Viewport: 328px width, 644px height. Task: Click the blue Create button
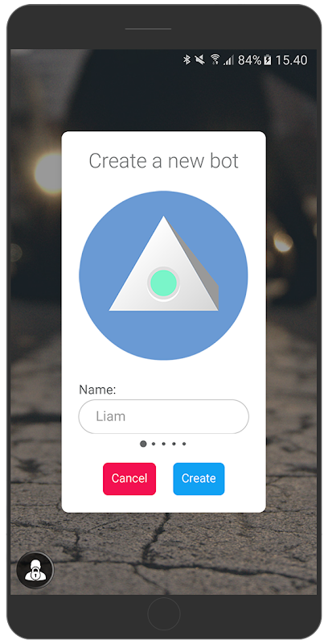[199, 478]
